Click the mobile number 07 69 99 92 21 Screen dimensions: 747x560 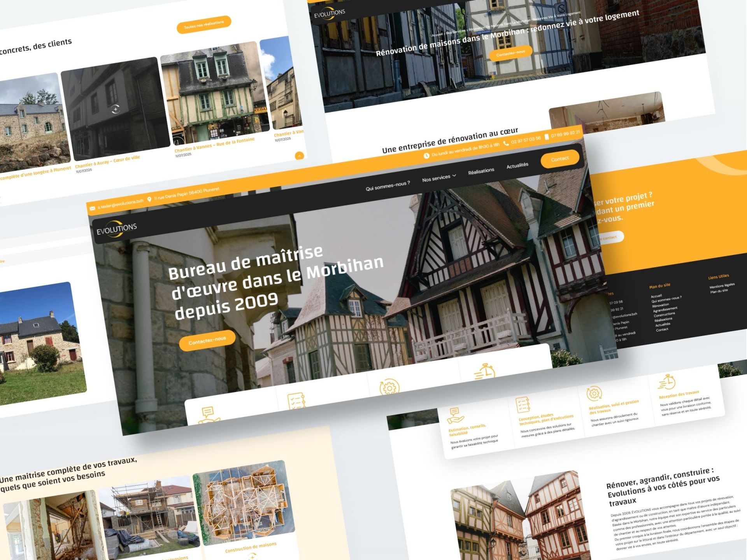click(x=565, y=134)
